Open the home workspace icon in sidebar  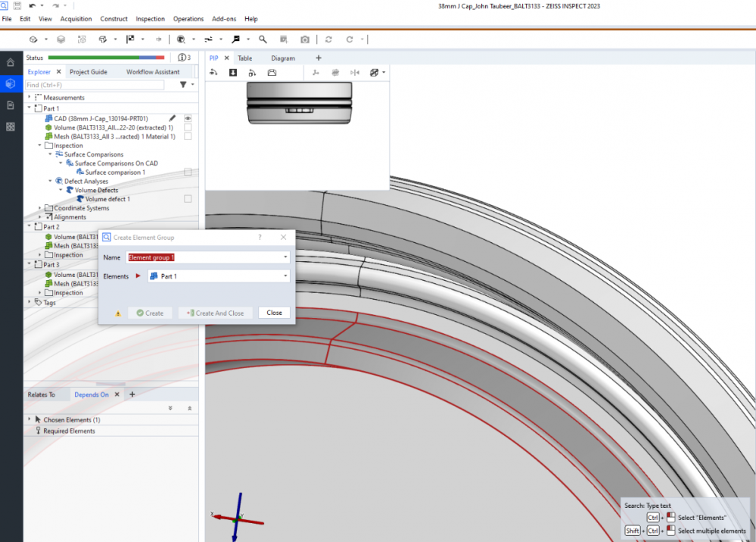click(x=11, y=63)
